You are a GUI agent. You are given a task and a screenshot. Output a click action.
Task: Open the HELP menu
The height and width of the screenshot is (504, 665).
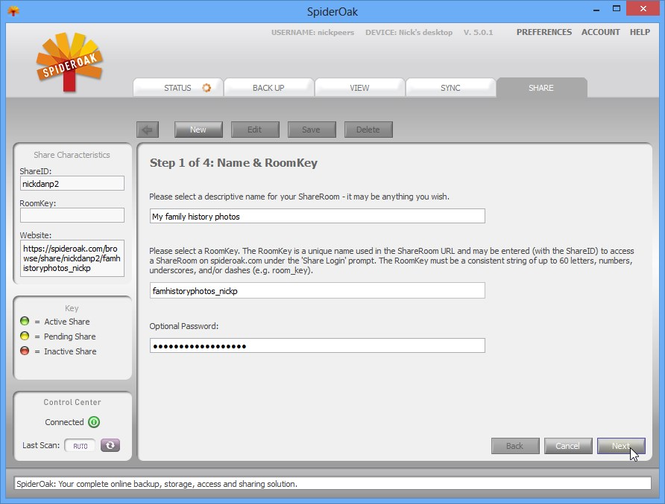[x=640, y=32]
